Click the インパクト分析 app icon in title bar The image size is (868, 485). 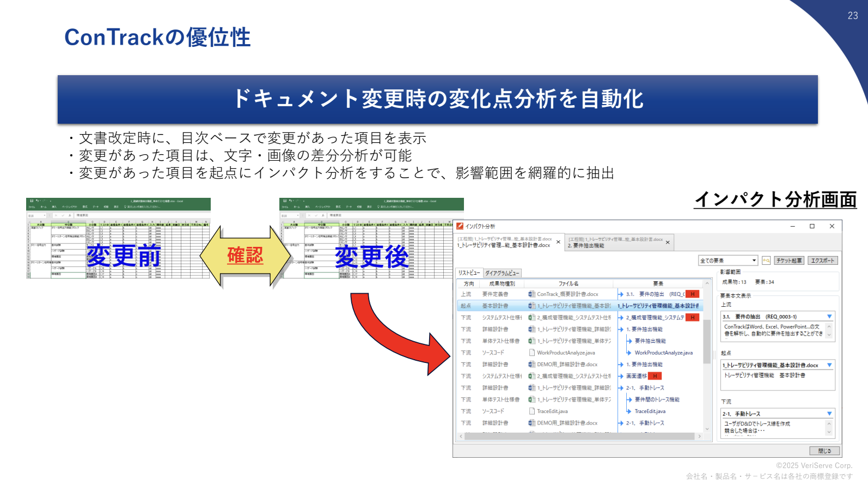coord(460,226)
